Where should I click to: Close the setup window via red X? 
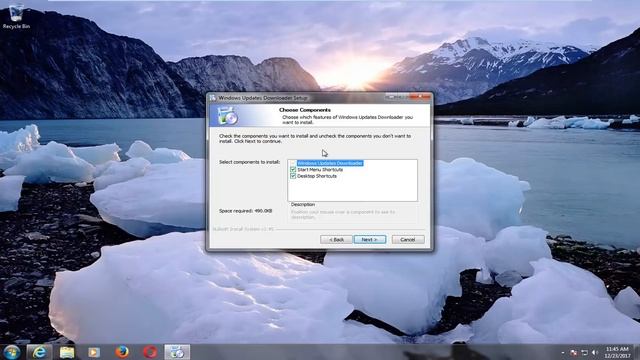[420, 97]
